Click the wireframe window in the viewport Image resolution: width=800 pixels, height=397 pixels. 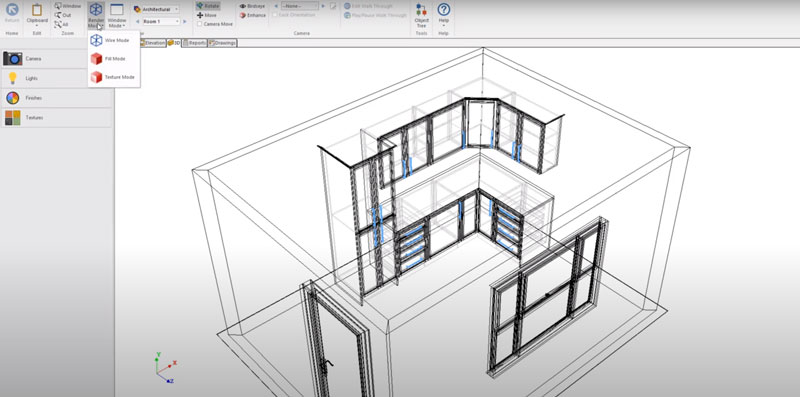[x=547, y=296]
